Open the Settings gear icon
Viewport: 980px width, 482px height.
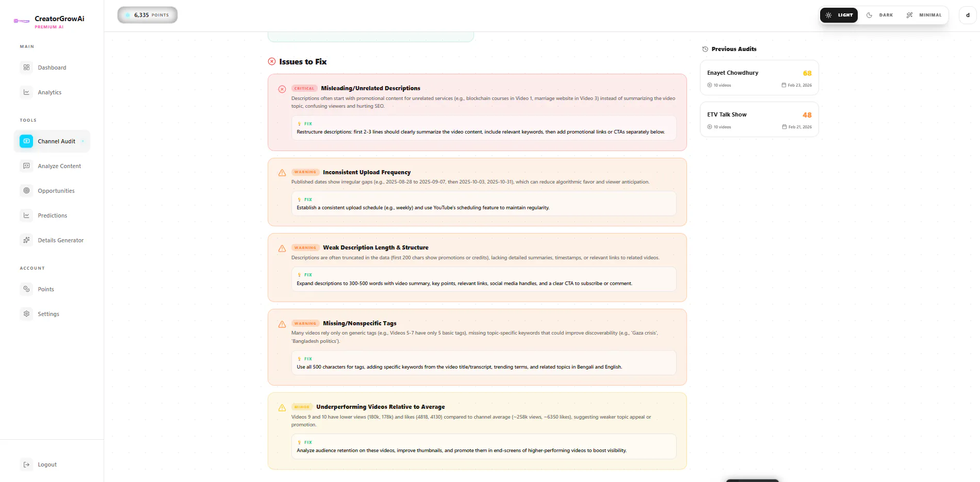26,314
